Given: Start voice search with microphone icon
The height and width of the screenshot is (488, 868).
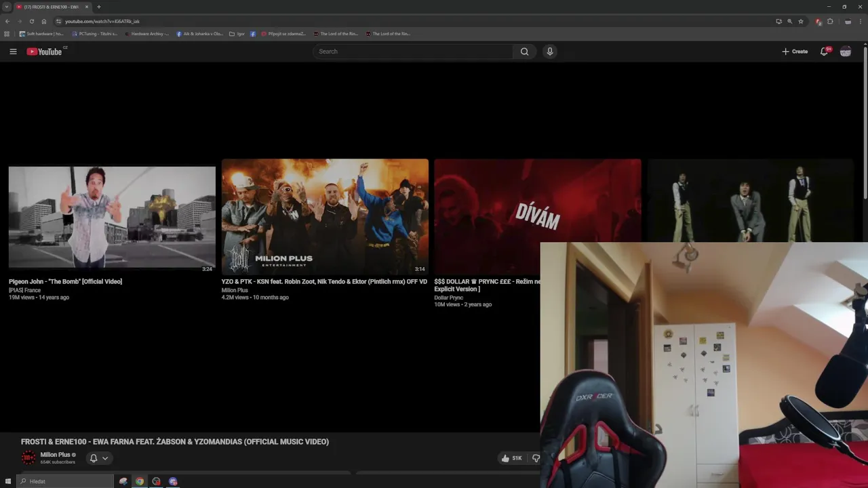Looking at the screenshot, I should [x=550, y=52].
